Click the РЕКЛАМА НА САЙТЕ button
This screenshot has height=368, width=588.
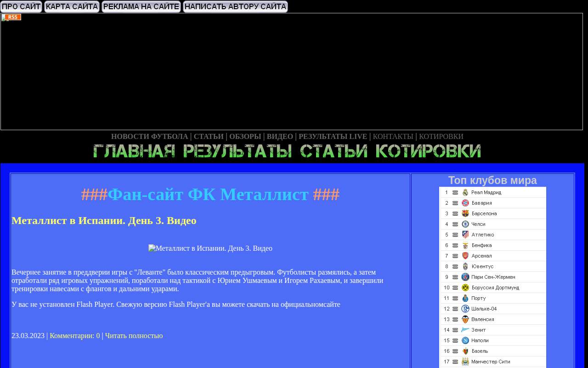[141, 6]
